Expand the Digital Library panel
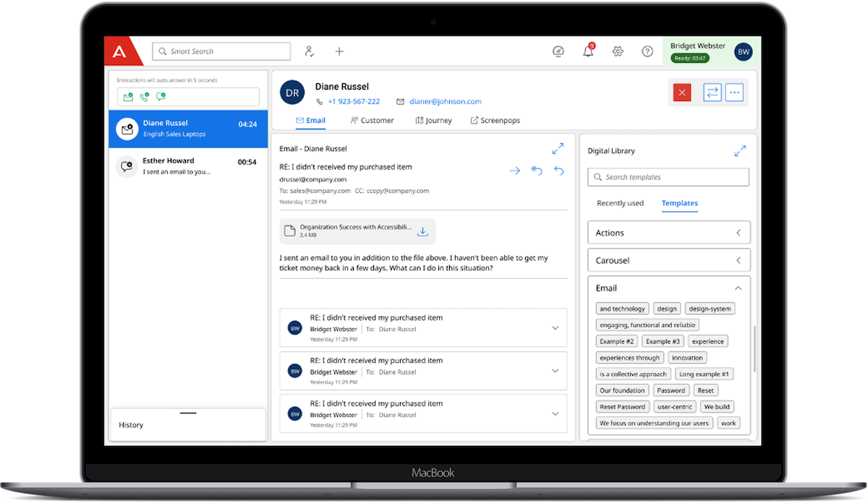The width and height of the screenshot is (868, 503). pyautogui.click(x=739, y=151)
